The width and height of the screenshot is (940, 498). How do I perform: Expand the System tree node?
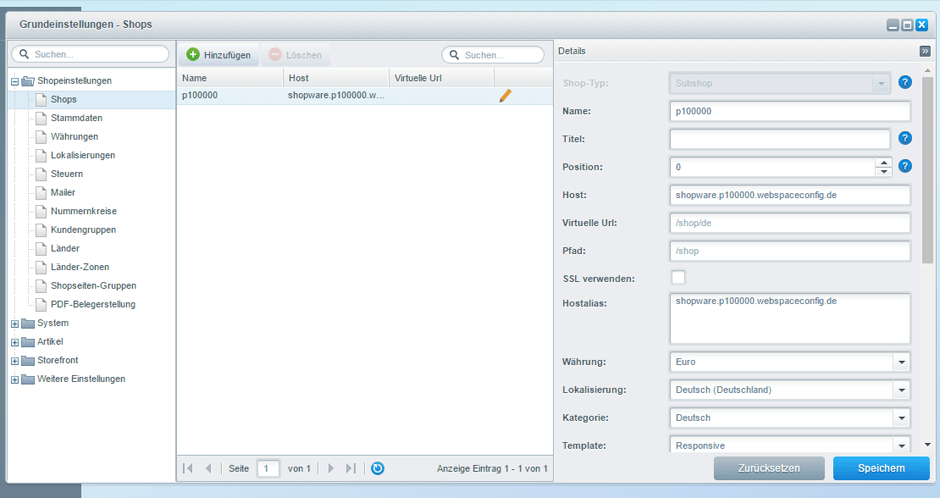tap(15, 324)
